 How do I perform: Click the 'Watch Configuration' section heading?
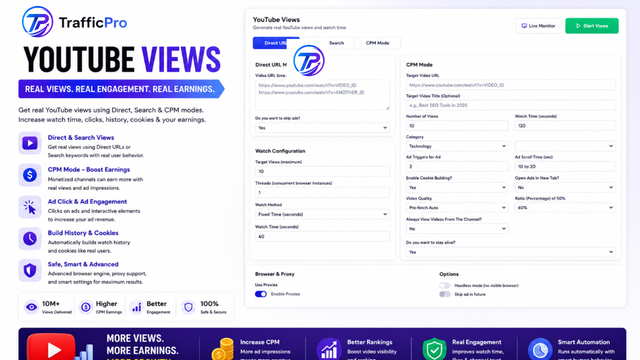(x=280, y=151)
